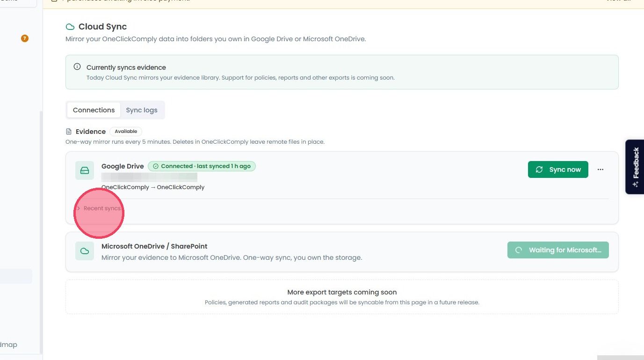Open the three-dot menu for Google Drive

[x=601, y=169]
